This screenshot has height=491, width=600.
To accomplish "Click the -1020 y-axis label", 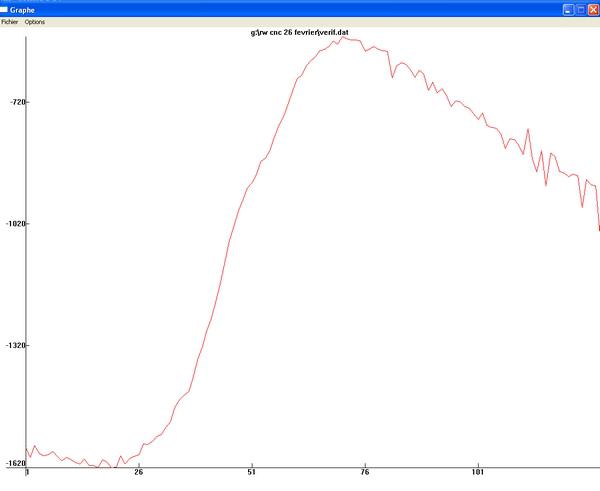I will (x=16, y=223).
